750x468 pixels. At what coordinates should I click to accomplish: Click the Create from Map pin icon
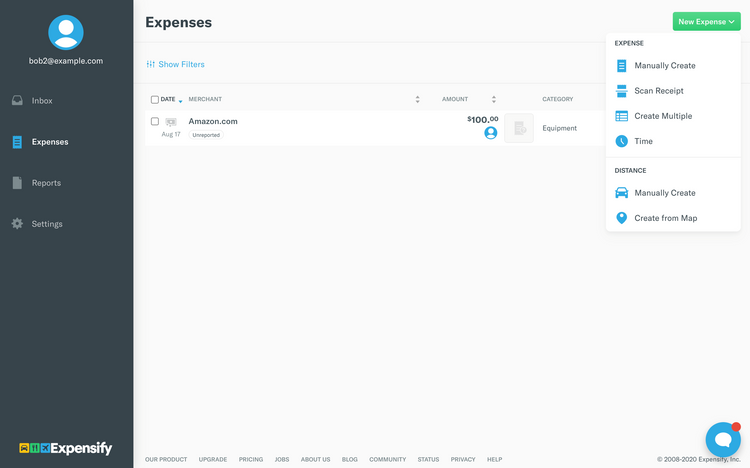tap(621, 218)
